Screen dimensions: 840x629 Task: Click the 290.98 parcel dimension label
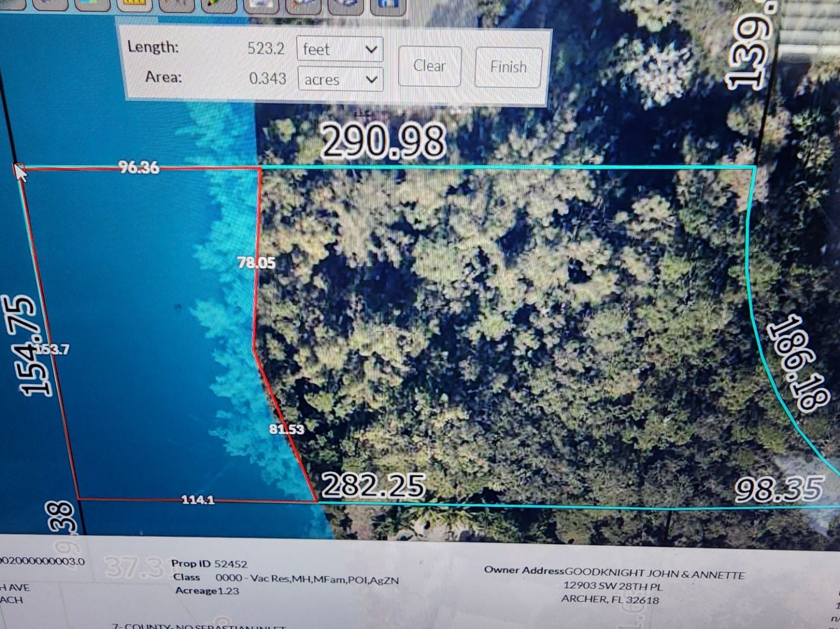(384, 141)
